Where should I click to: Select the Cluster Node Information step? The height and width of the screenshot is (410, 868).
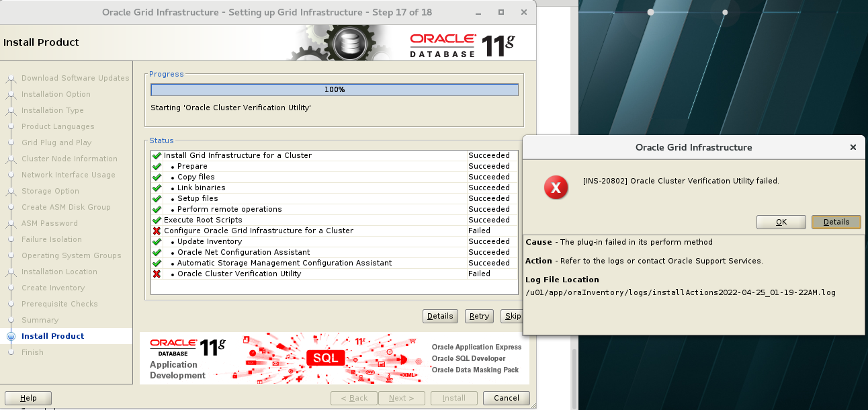coord(69,159)
